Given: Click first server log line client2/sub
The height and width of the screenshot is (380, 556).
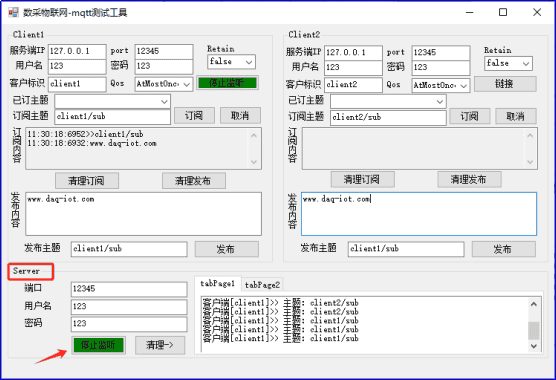Looking at the screenshot, I should click(x=280, y=303).
